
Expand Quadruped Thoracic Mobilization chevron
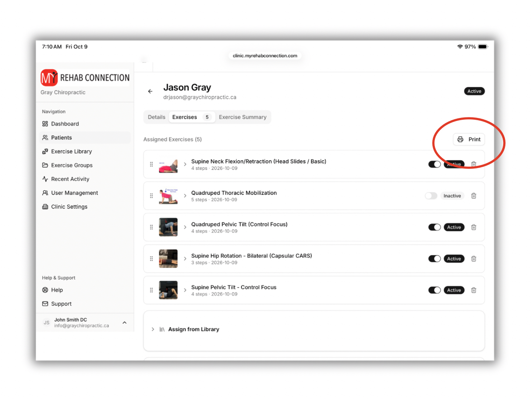[185, 196]
